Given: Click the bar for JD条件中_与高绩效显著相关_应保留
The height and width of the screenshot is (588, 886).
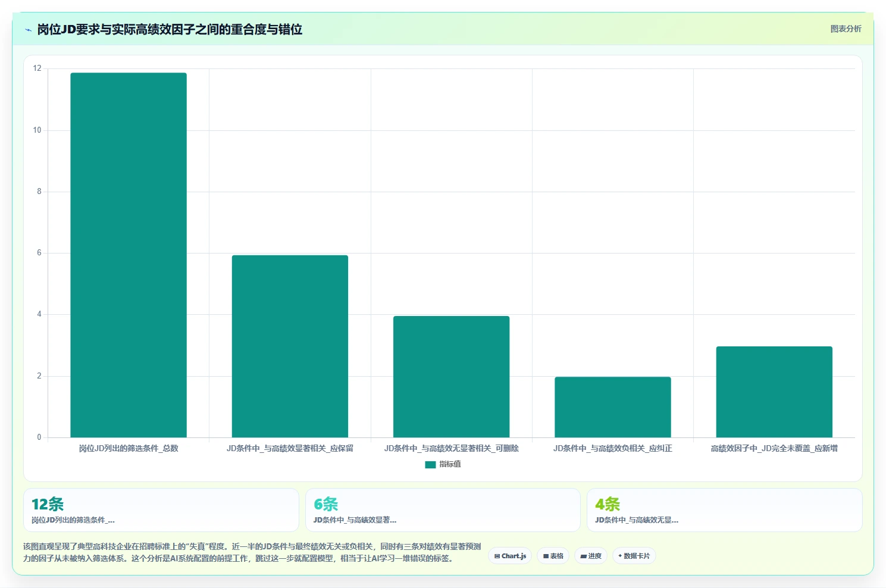Looking at the screenshot, I should (290, 346).
